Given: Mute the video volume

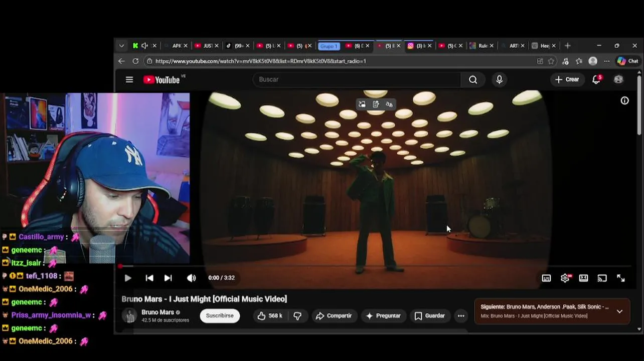Looking at the screenshot, I should click(x=191, y=278).
